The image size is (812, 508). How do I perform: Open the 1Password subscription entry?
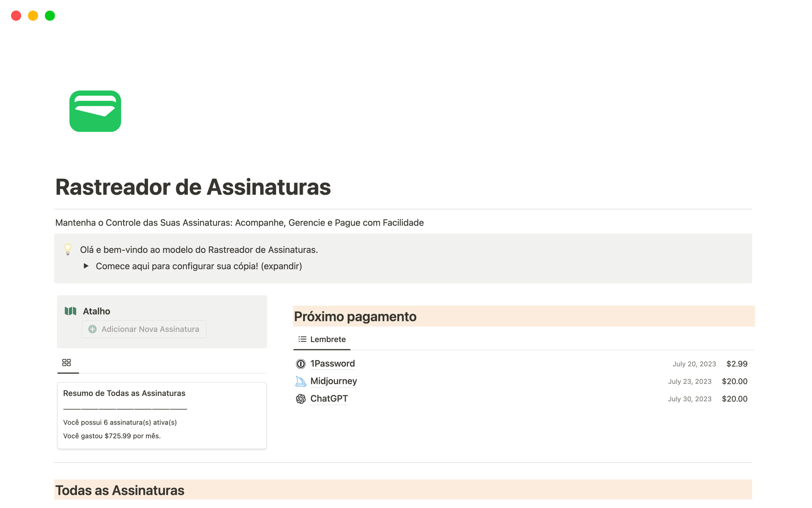pyautogui.click(x=332, y=364)
